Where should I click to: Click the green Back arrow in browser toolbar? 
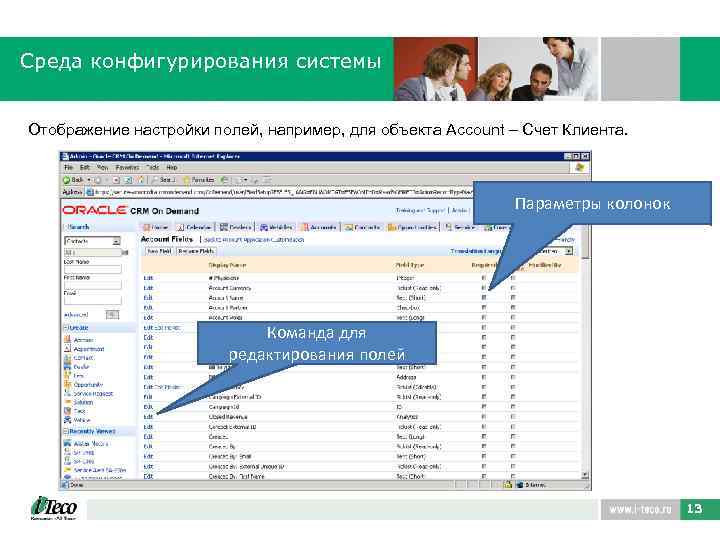tap(67, 180)
